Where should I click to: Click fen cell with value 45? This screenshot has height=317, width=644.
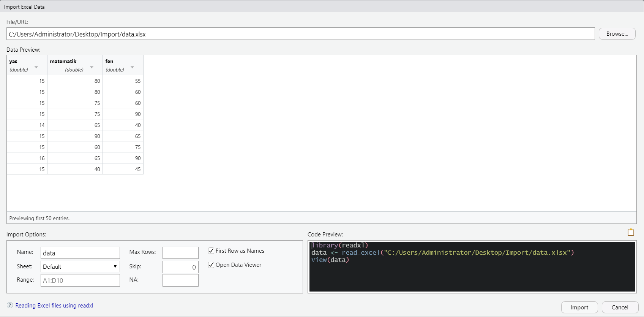[x=123, y=169]
